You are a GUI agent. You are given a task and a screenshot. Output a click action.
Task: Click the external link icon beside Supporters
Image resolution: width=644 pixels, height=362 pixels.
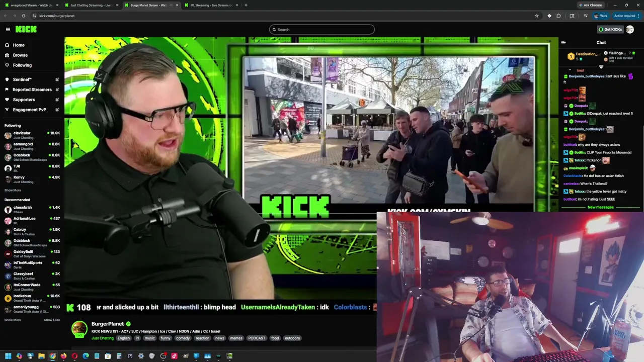(x=57, y=100)
